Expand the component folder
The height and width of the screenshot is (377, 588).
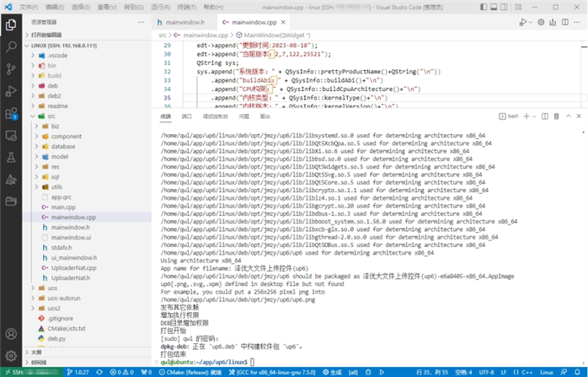[x=66, y=136]
